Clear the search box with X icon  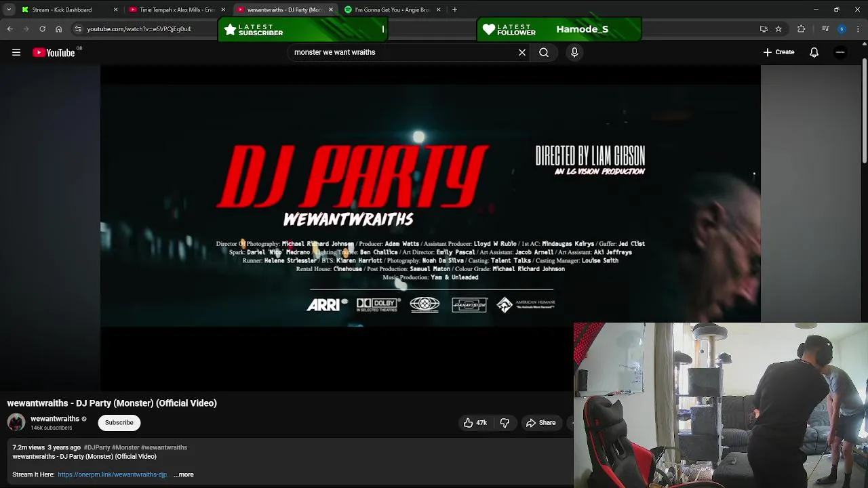pos(522,52)
